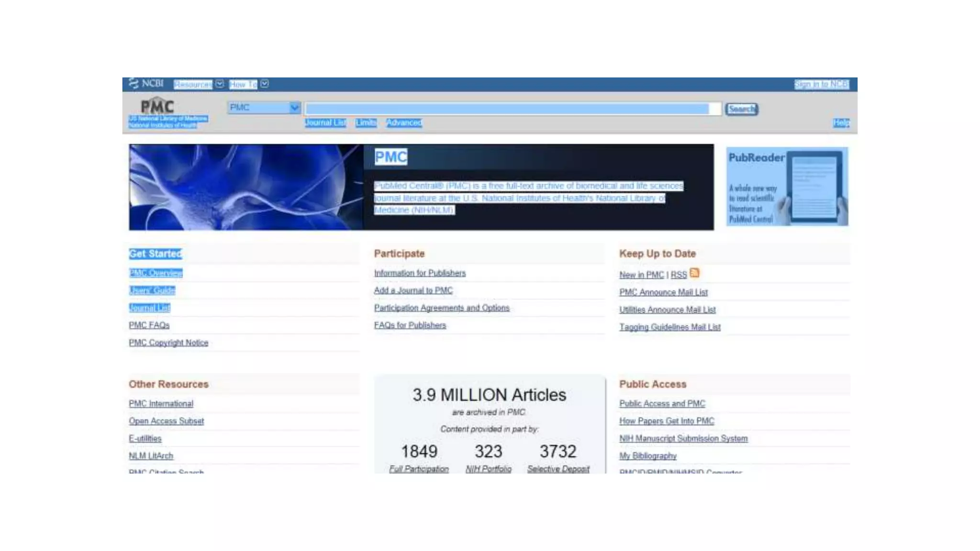
Task: Click the NCBI logo icon
Action: (x=134, y=84)
